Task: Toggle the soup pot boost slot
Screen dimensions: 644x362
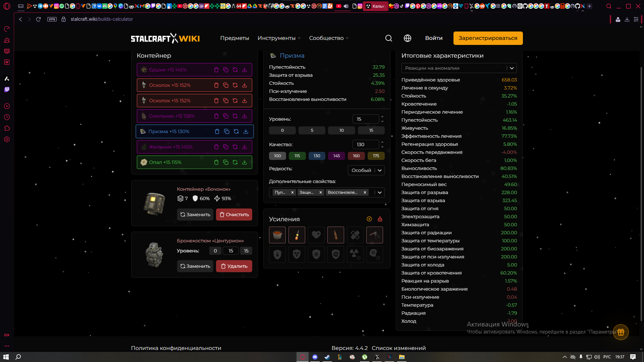Action: tap(277, 235)
